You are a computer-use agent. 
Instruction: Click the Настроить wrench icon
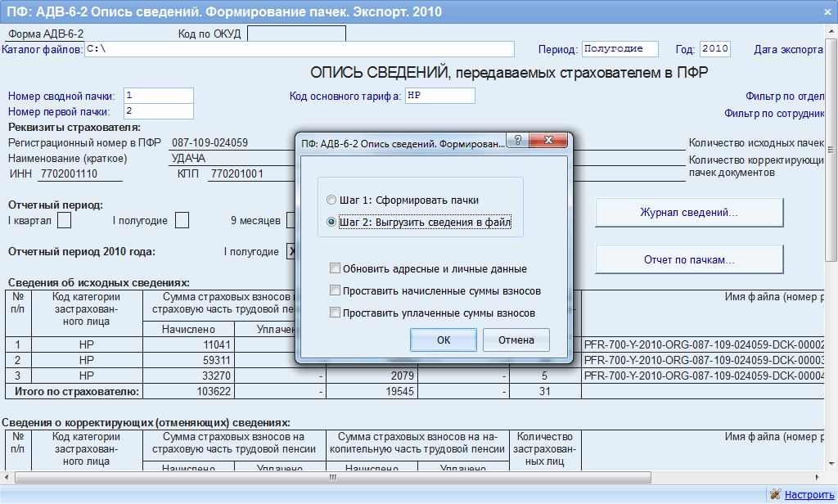[x=775, y=494]
